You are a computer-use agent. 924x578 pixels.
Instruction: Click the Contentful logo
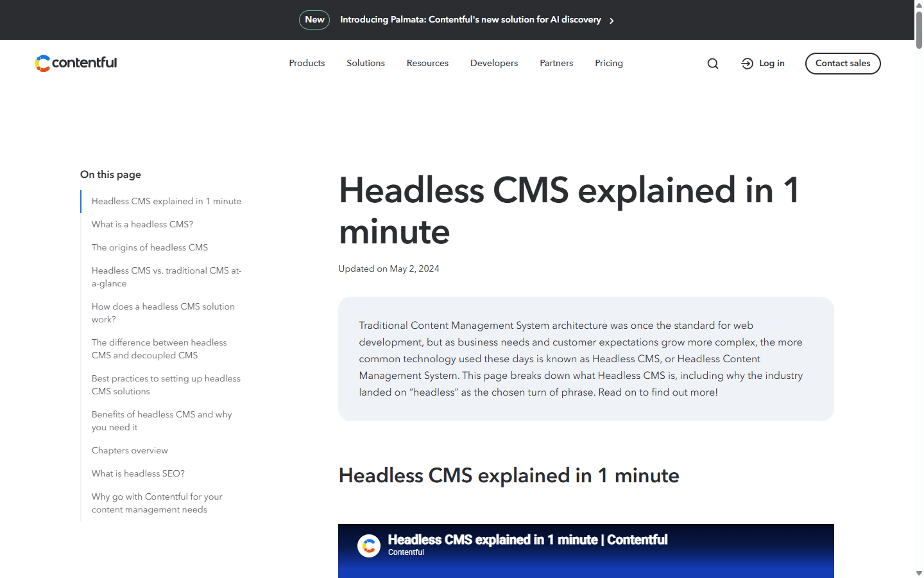76,63
